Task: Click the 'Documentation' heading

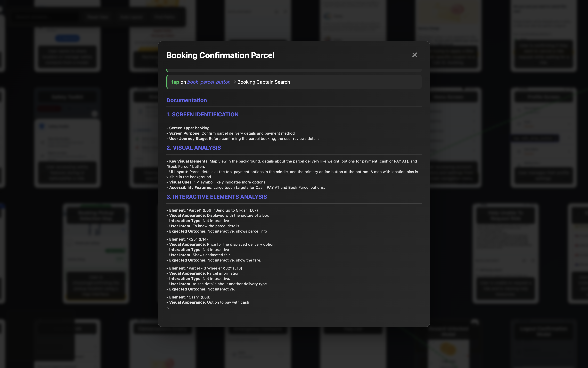Action: pos(187,100)
